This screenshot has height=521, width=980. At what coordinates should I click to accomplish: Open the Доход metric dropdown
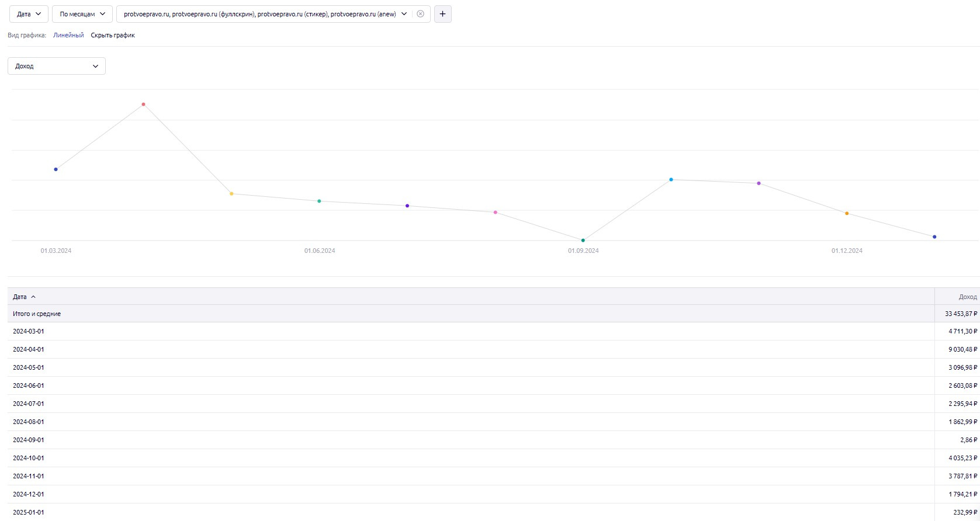(57, 66)
